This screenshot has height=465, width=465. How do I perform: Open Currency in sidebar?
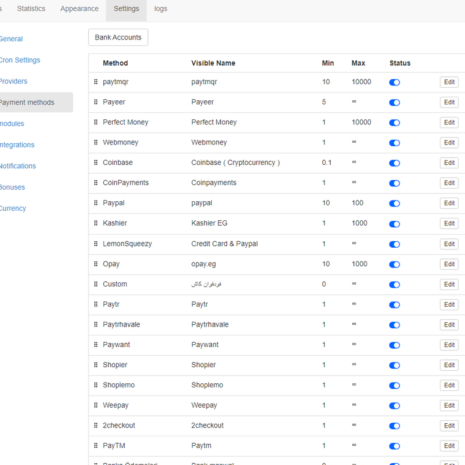[13, 208]
